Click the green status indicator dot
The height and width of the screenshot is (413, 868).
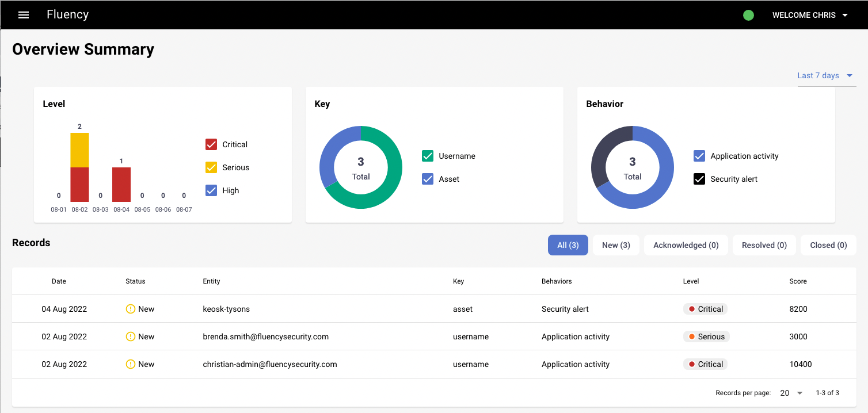[x=748, y=16]
